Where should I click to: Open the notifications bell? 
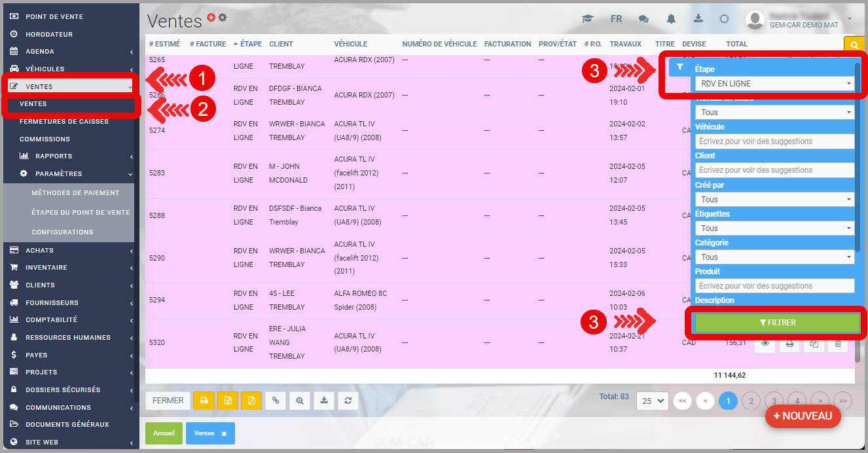[671, 19]
